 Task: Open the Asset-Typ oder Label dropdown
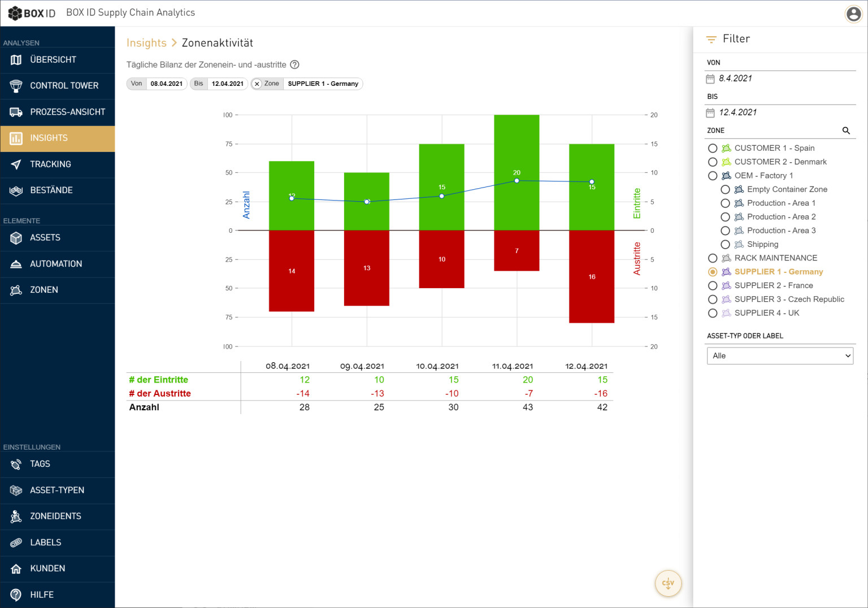pyautogui.click(x=780, y=355)
